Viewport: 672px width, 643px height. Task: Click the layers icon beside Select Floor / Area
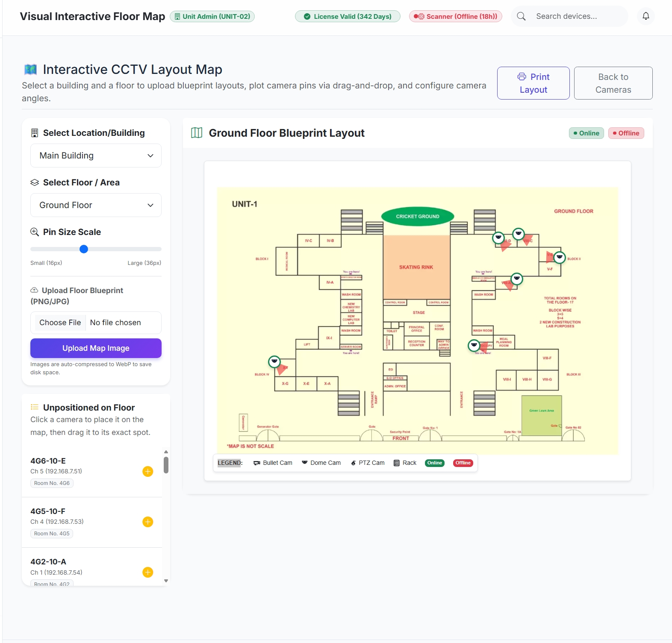click(x=35, y=182)
